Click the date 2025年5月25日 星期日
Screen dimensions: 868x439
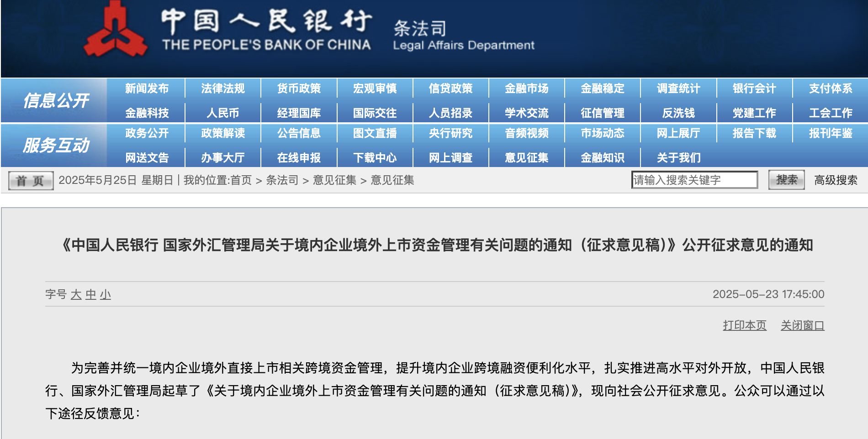point(116,180)
